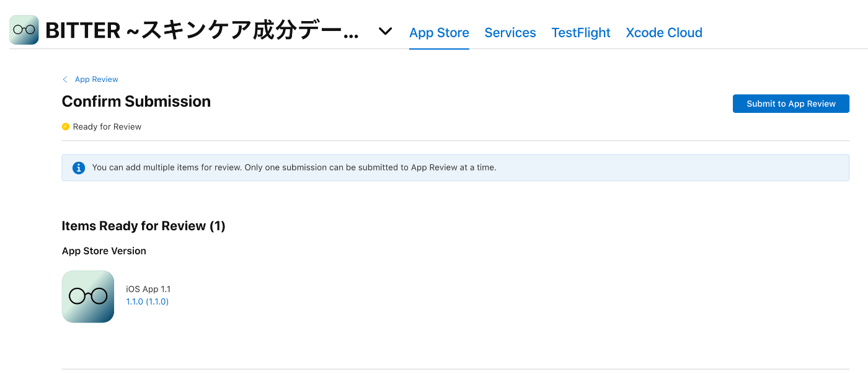Image resolution: width=868 pixels, height=374 pixels.
Task: Click the yellow Ready for Review status dot
Action: click(x=66, y=127)
